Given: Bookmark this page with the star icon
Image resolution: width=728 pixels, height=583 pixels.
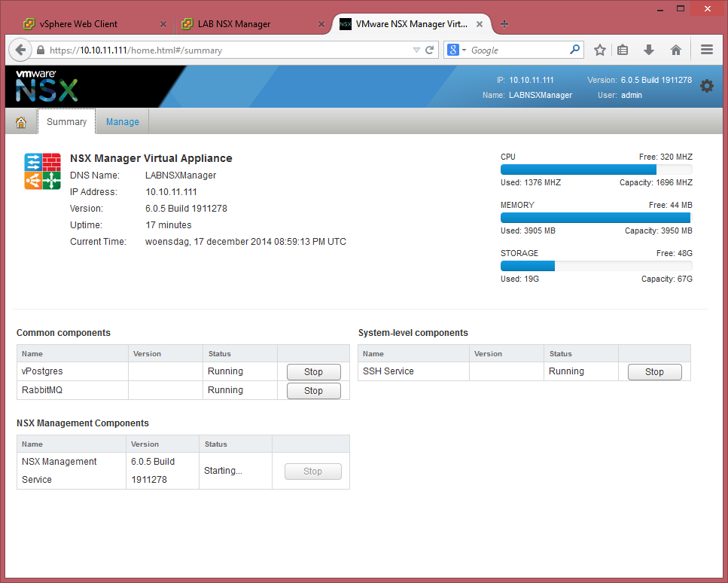Looking at the screenshot, I should coord(599,50).
